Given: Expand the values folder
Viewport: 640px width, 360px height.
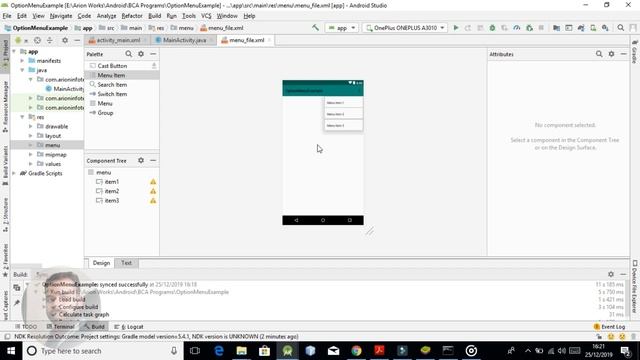Looking at the screenshot, I should 31,164.
